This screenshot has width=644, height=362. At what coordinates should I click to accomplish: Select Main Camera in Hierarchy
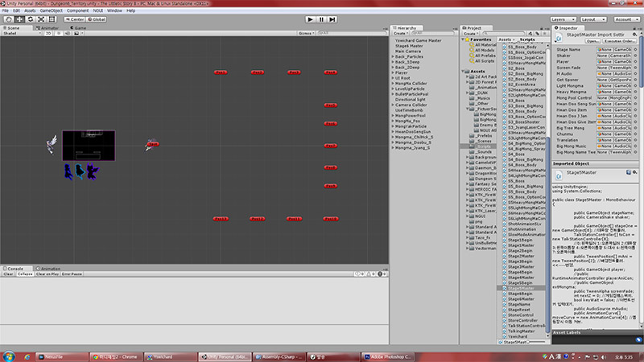pyautogui.click(x=408, y=51)
